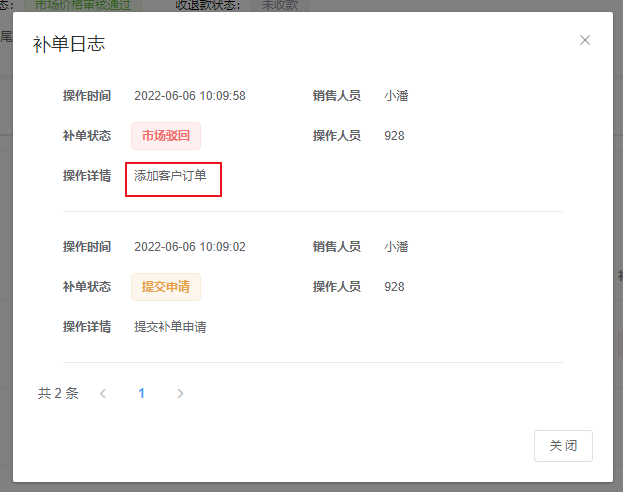623x492 pixels.
Task: Click the 提交申请 status tag
Action: [166, 287]
